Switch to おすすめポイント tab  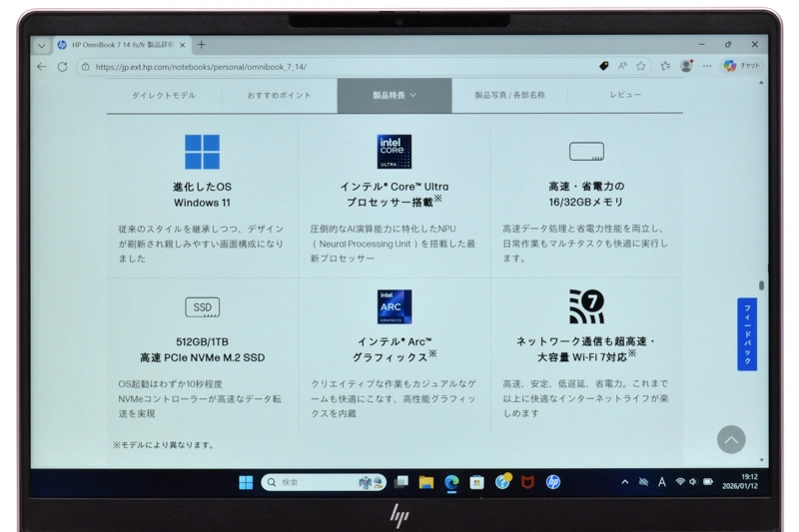[279, 95]
